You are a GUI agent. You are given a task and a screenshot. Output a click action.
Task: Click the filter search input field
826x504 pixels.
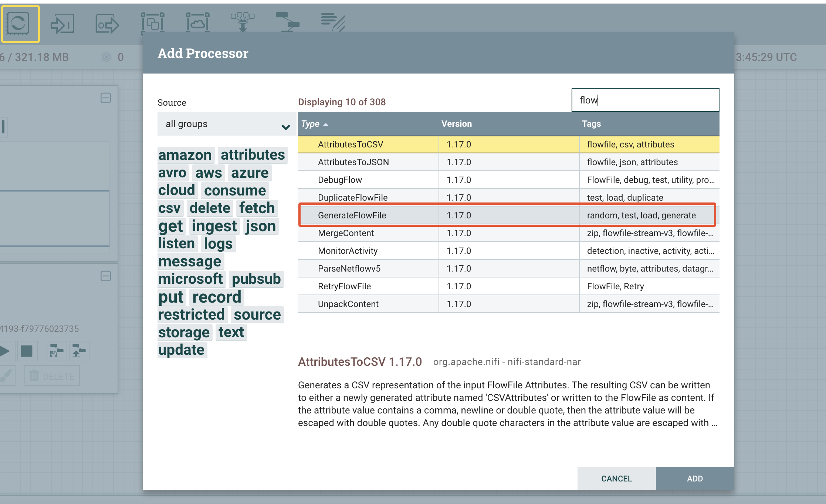tap(645, 100)
